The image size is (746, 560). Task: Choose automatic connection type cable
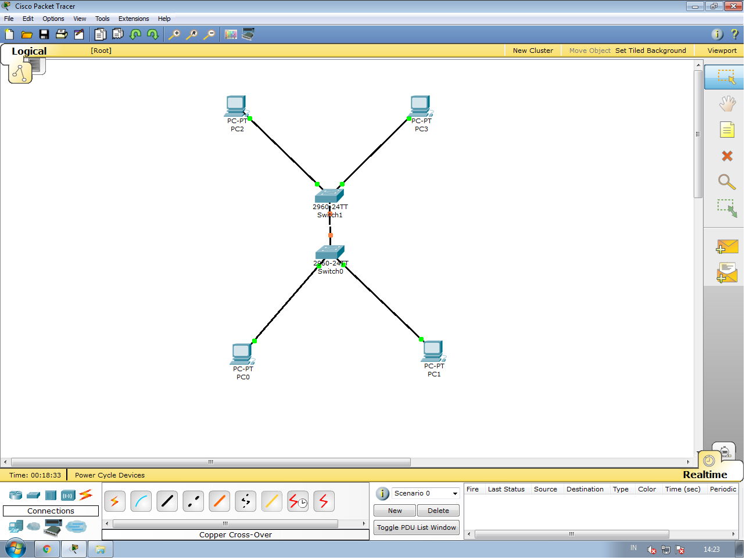[x=115, y=501]
